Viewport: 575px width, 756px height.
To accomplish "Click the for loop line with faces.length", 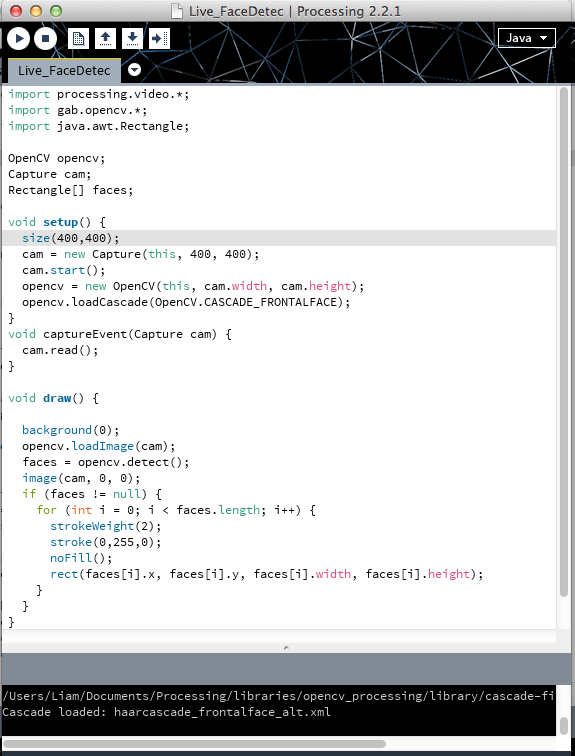I will (x=176, y=510).
